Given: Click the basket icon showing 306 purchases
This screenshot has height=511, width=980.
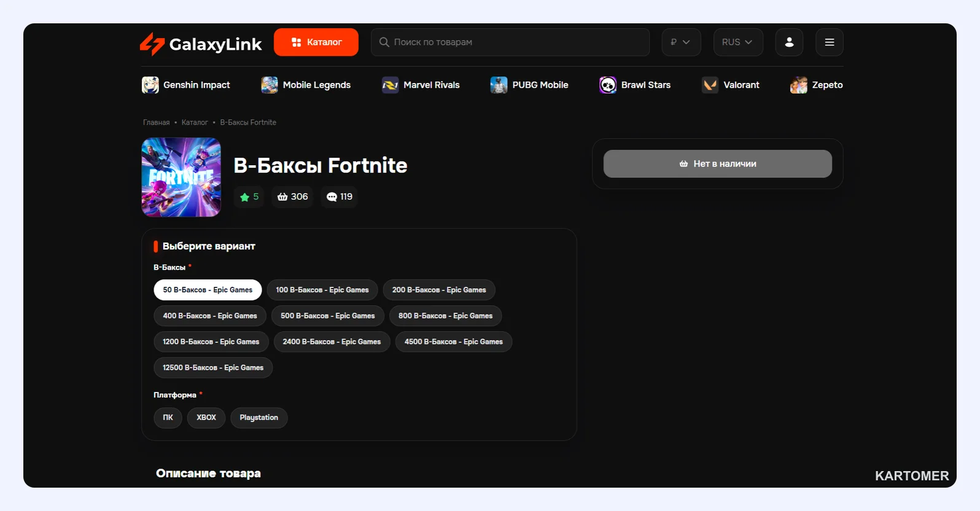Looking at the screenshot, I should pos(282,197).
